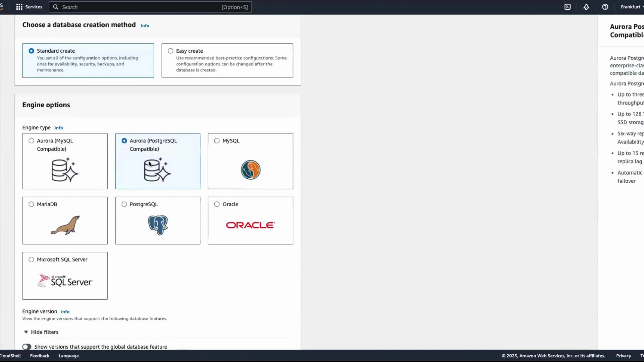Open CloudShell terminal from top navigation bar
This screenshot has width=644, height=362.
[x=568, y=7]
